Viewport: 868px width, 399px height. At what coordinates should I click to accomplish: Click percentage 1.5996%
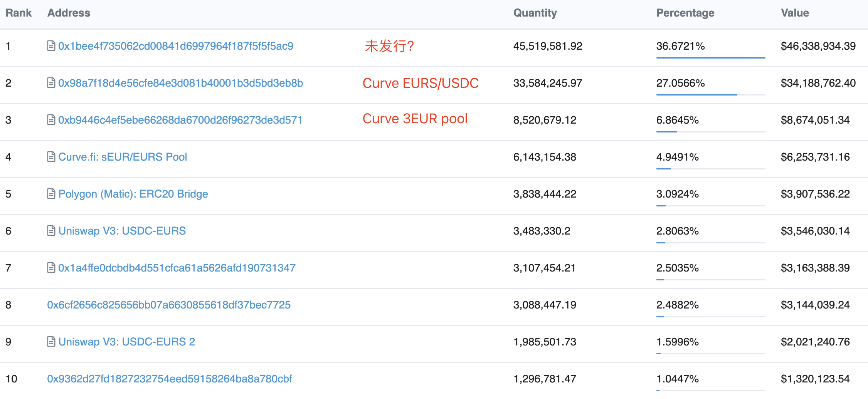point(677,342)
